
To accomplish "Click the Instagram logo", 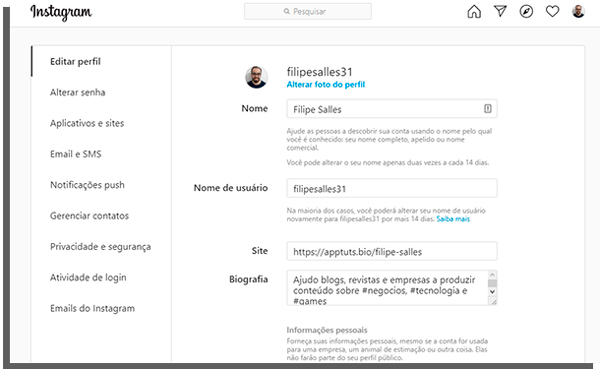I will click(x=61, y=12).
